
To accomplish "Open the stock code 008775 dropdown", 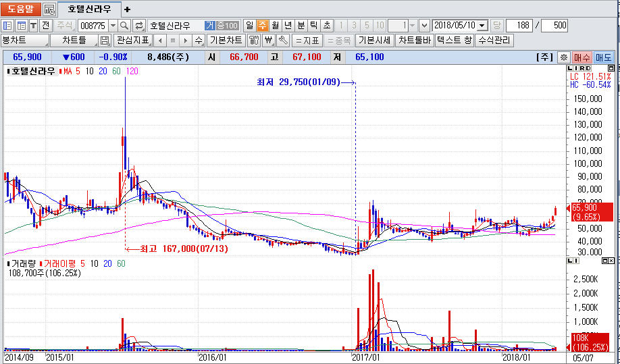I will click(x=112, y=25).
